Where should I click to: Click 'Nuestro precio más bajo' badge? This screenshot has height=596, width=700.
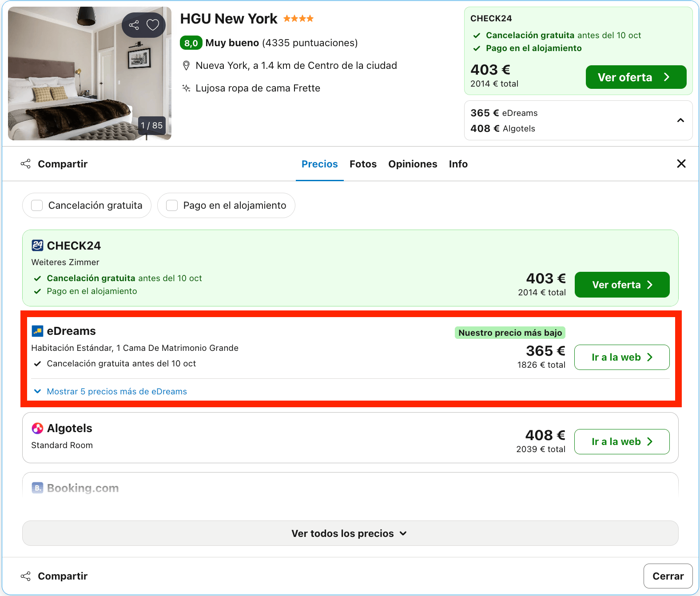click(x=510, y=333)
